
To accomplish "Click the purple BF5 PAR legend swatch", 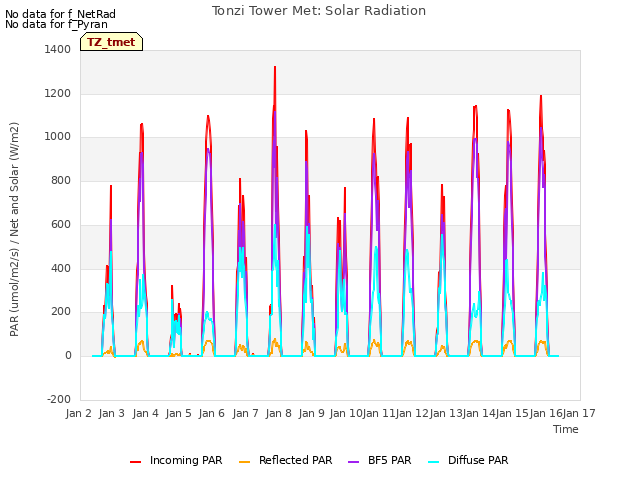I will 353,462.
